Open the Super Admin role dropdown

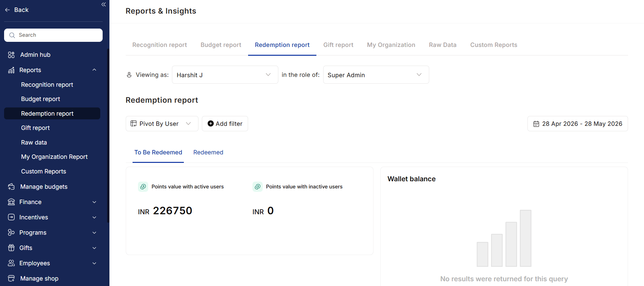[376, 75]
